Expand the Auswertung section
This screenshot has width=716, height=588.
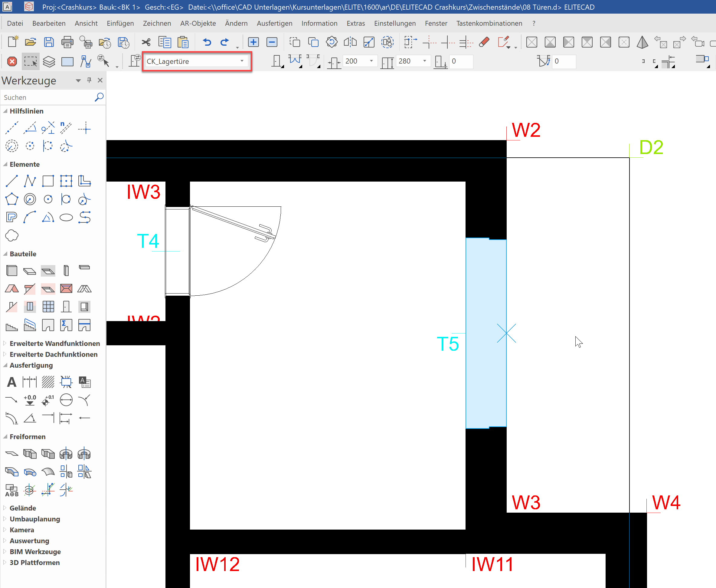coord(5,540)
